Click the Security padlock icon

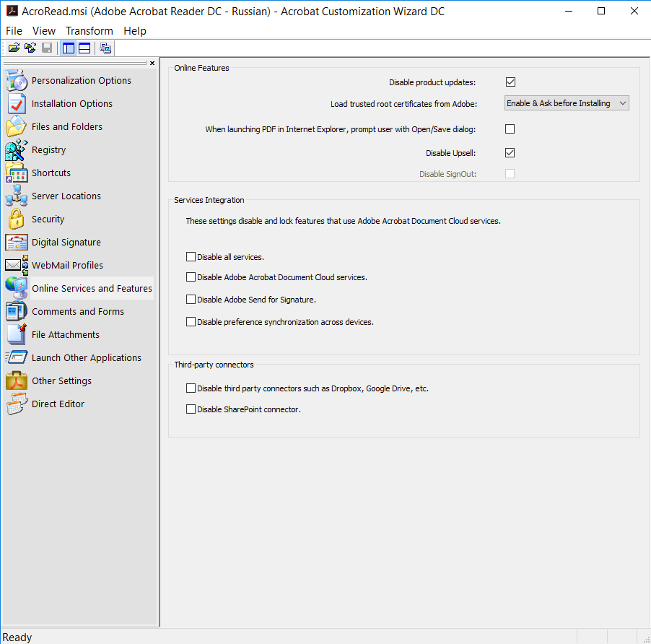pos(17,219)
